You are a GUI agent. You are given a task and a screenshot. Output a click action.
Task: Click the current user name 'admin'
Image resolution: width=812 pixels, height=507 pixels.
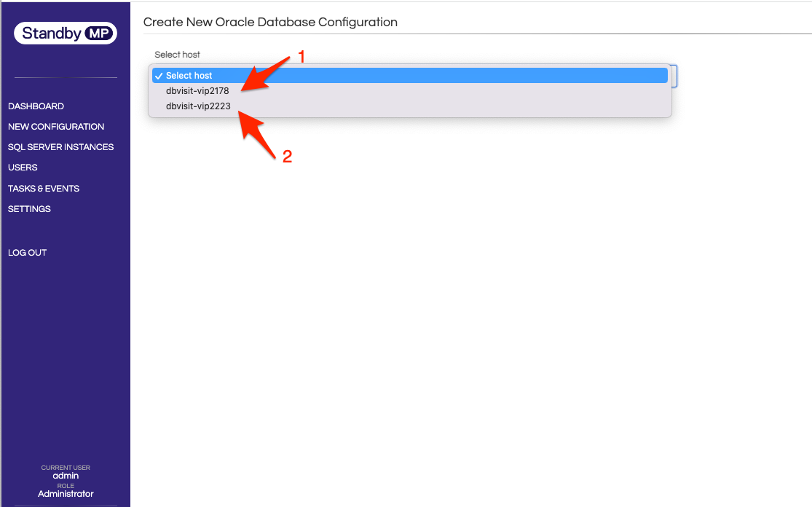[x=66, y=476]
